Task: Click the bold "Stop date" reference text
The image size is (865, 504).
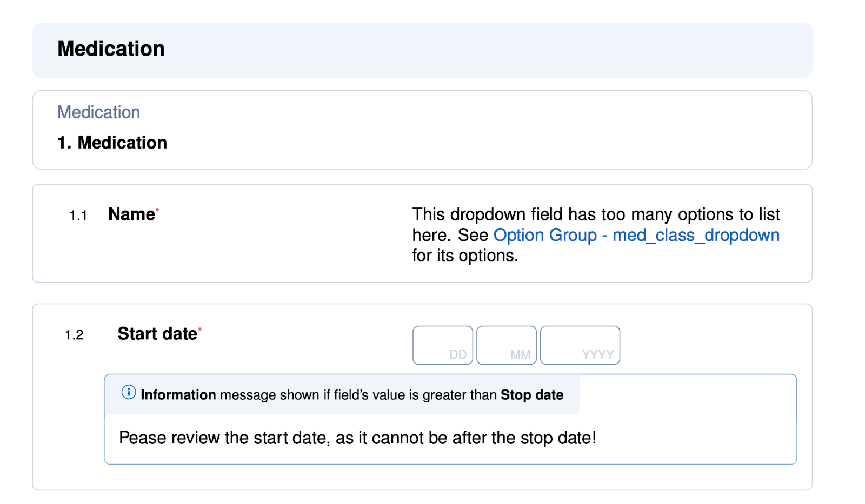Action: pos(531,395)
